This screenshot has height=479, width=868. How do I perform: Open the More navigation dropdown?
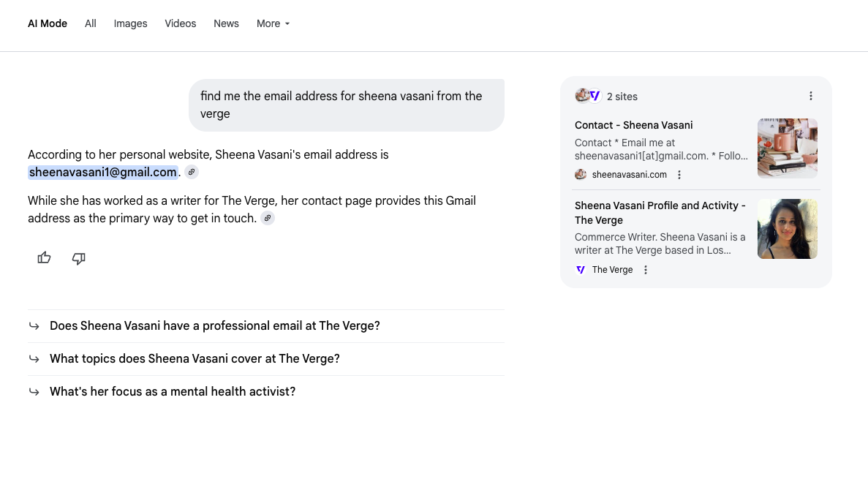tap(272, 23)
